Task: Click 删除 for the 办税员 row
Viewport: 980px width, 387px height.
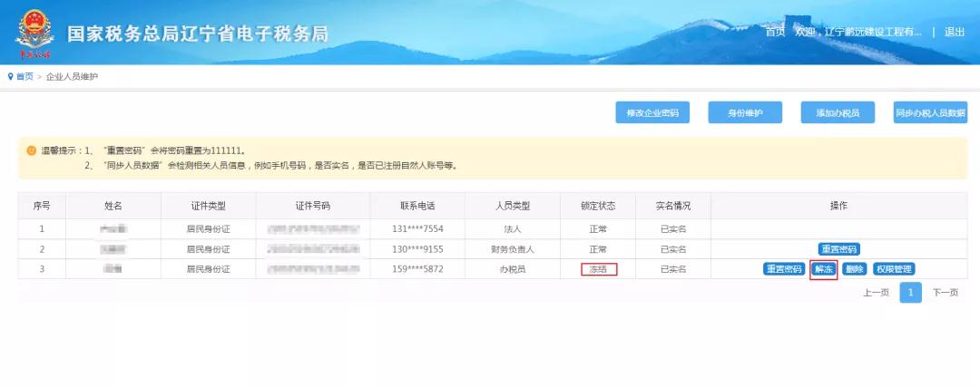Action: point(855,269)
